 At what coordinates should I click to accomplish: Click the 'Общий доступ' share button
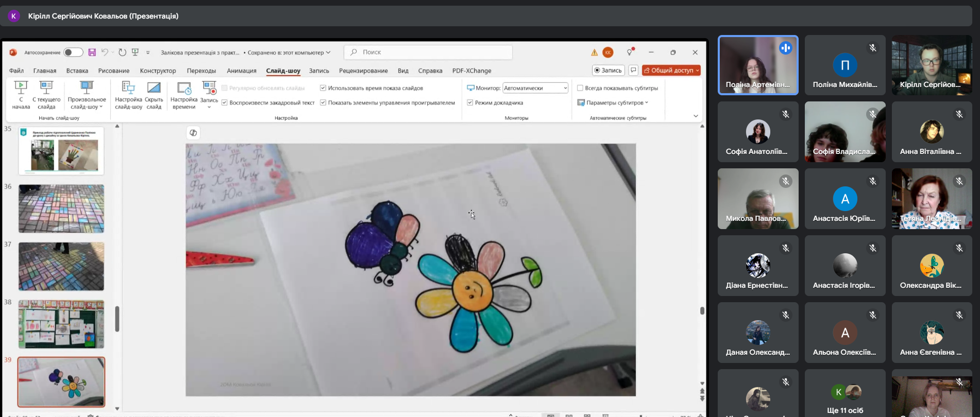click(x=671, y=71)
